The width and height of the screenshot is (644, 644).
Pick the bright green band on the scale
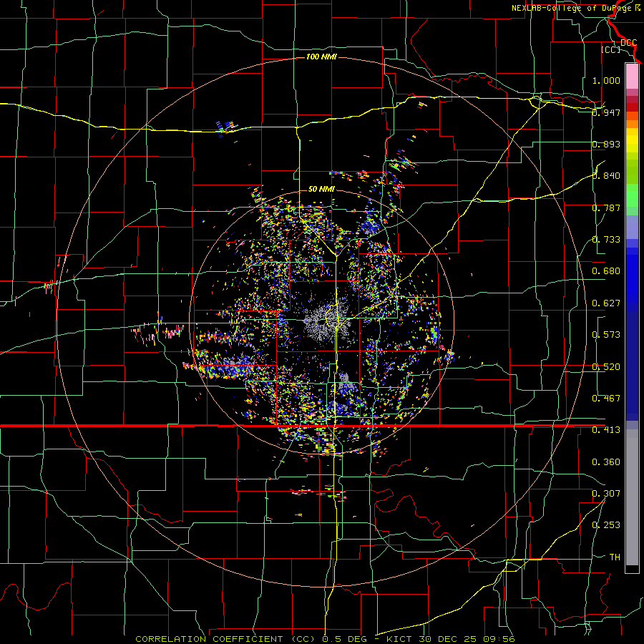tap(632, 195)
